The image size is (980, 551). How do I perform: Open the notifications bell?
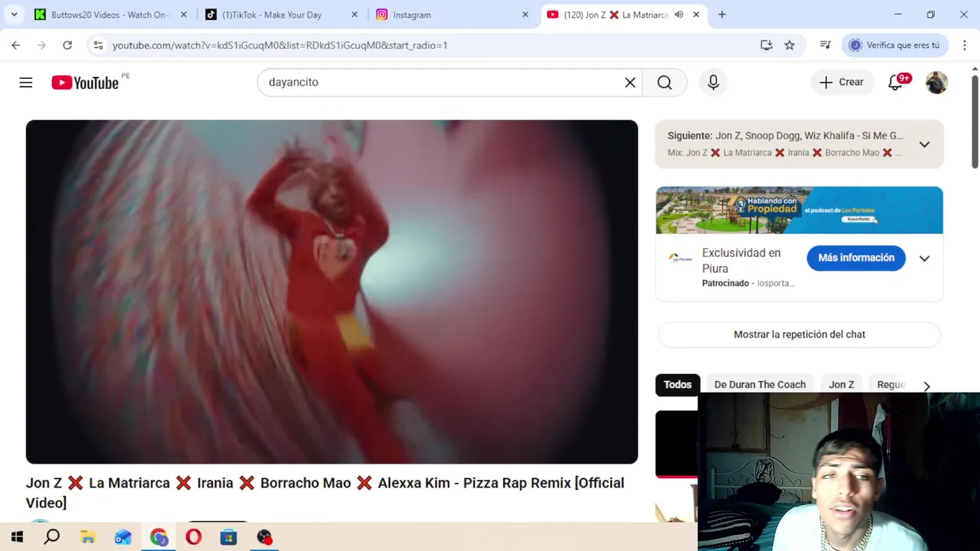tap(895, 83)
